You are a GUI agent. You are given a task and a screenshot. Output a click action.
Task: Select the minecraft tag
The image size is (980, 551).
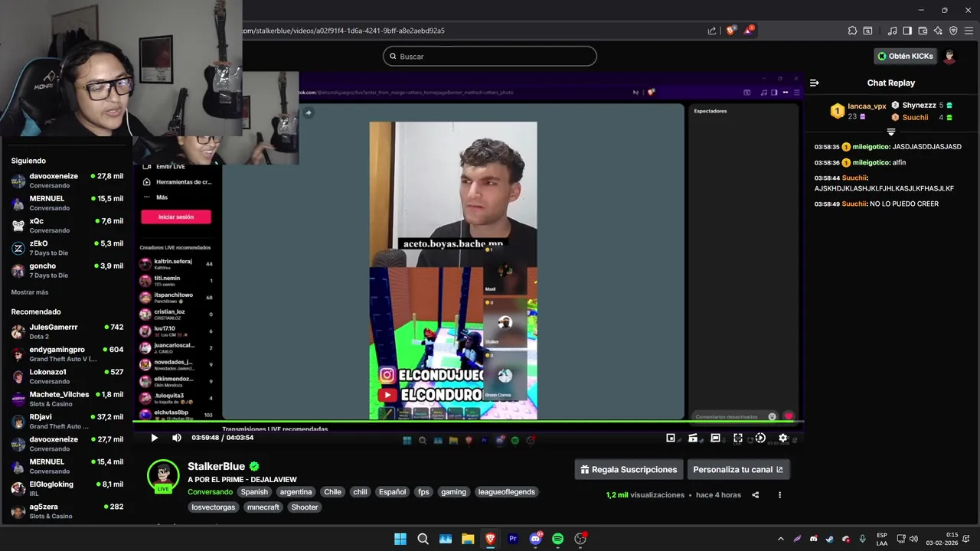pyautogui.click(x=263, y=507)
